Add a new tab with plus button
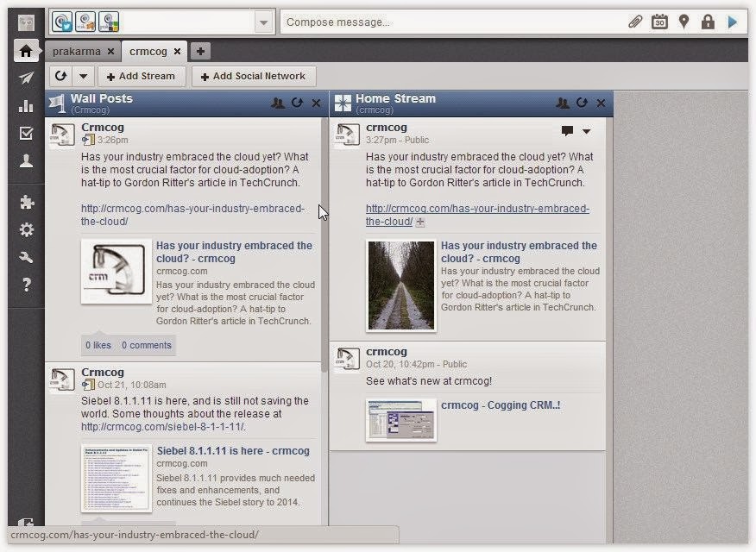756x552 pixels. pos(198,51)
